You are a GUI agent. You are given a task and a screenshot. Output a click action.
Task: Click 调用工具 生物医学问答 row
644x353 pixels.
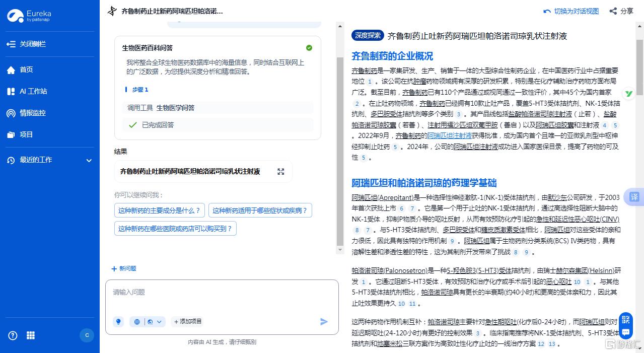click(x=218, y=108)
